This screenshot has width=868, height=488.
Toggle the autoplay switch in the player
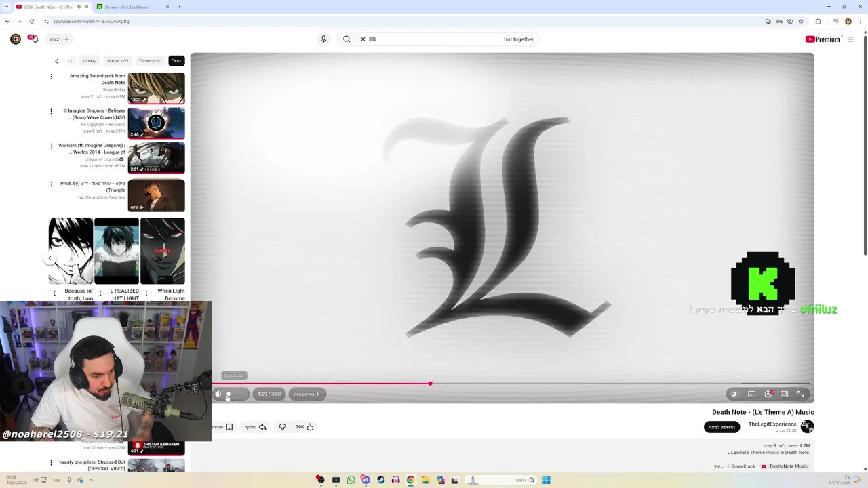(x=734, y=394)
